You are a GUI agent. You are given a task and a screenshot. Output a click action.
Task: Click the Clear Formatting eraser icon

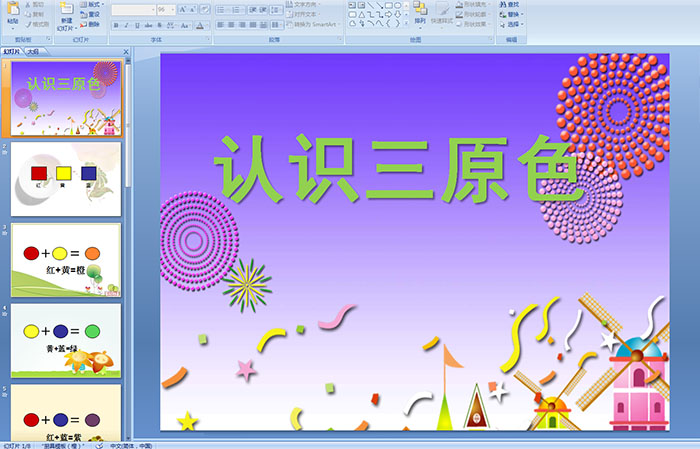[x=205, y=9]
